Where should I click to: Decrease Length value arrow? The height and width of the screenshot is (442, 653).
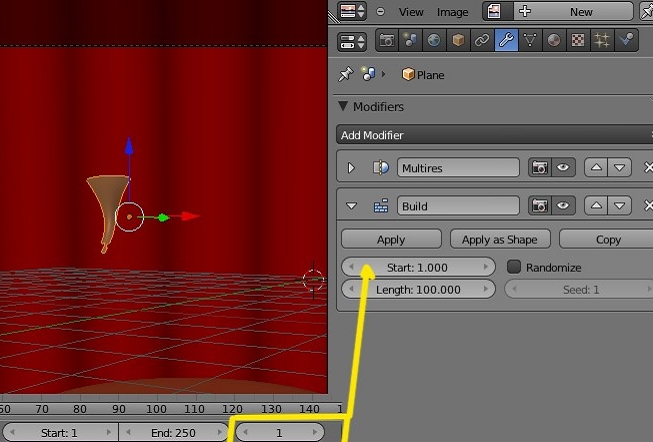click(x=351, y=289)
